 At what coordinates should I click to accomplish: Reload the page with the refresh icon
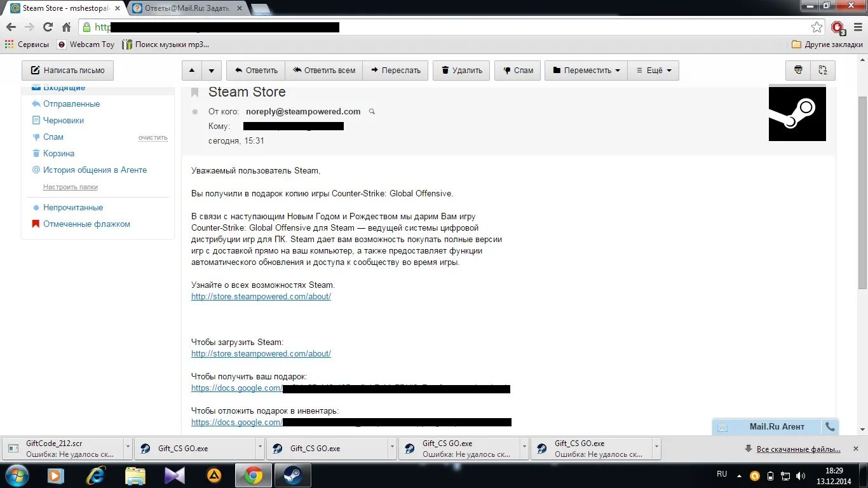48,27
